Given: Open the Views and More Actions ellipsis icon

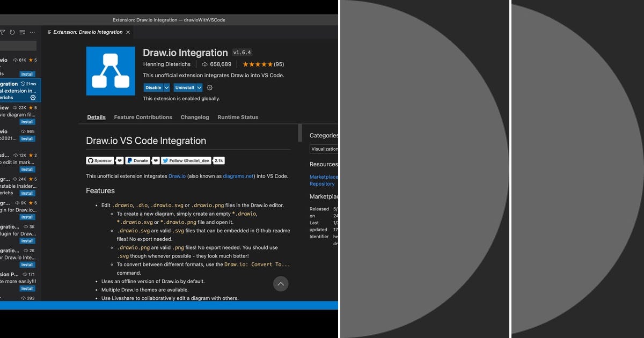Looking at the screenshot, I should point(32,32).
